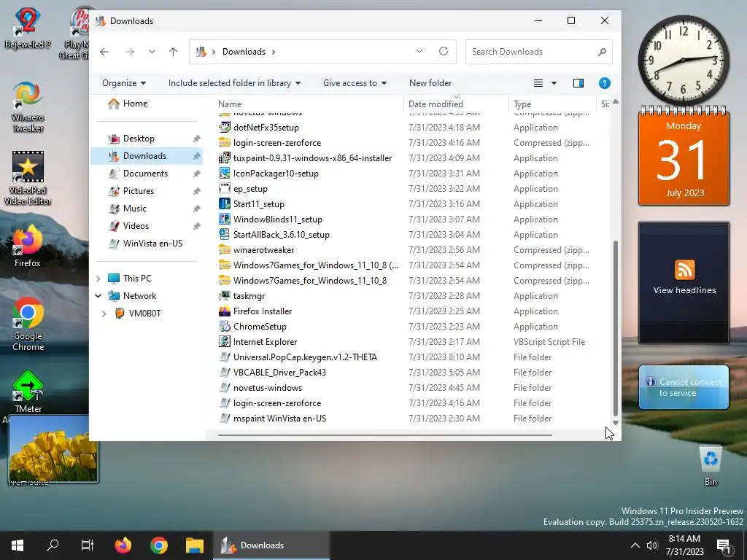Viewport: 747px width, 560px height.
Task: Open Google Chrome desktop shortcut
Action: (28, 324)
